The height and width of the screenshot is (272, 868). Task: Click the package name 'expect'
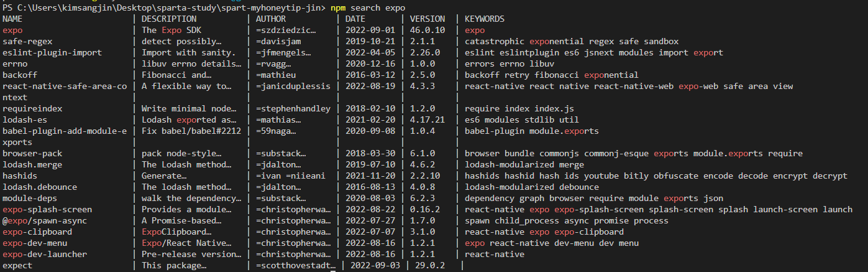pos(17,265)
